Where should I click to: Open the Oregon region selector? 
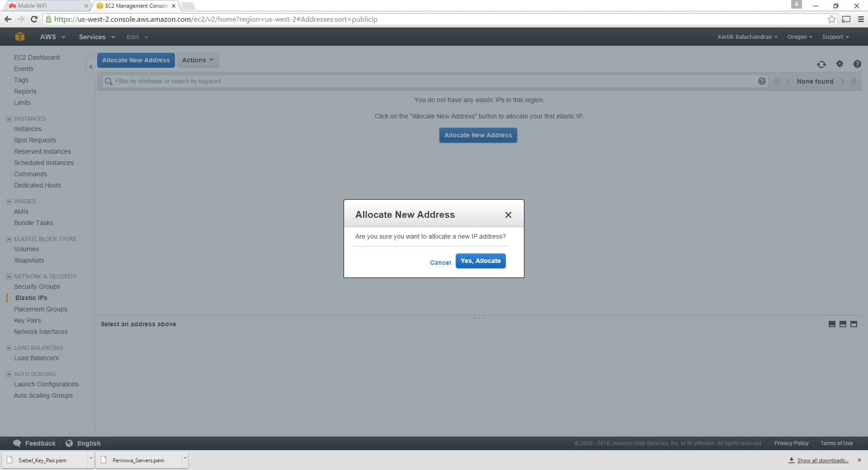pos(800,37)
